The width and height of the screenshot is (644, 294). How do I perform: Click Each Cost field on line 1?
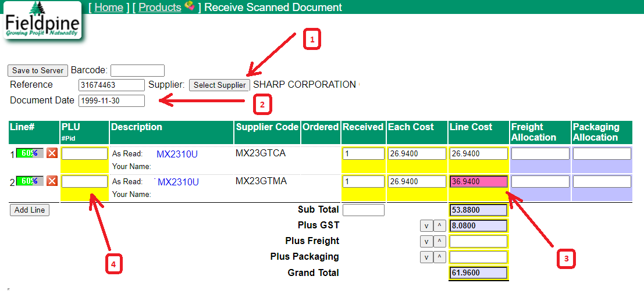417,154
